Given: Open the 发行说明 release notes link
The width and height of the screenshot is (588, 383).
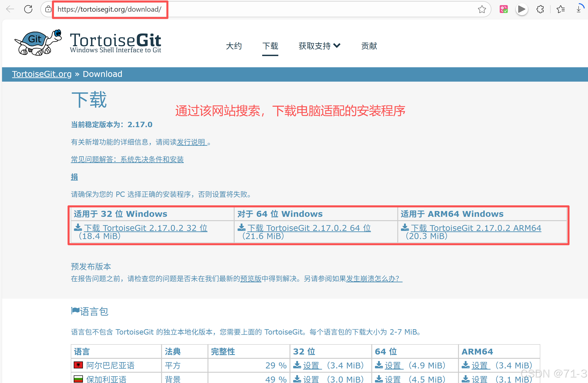Looking at the screenshot, I should point(191,142).
